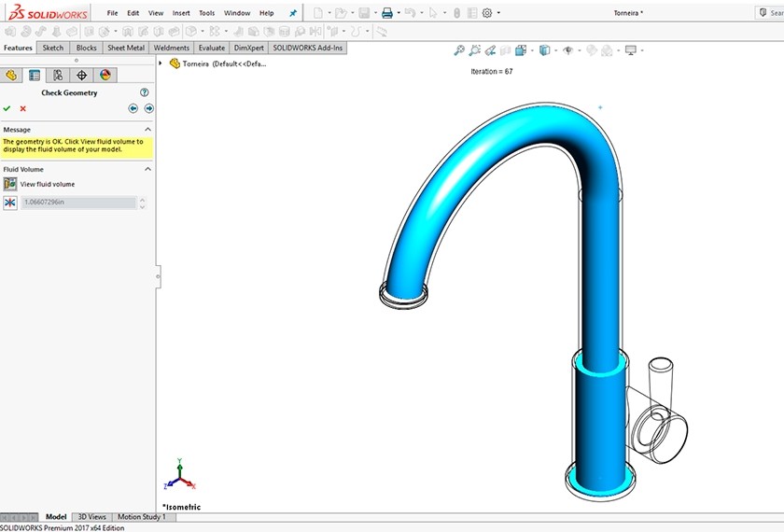This screenshot has height=532, width=784.
Task: Switch to the Evaluate tab
Action: pos(211,48)
